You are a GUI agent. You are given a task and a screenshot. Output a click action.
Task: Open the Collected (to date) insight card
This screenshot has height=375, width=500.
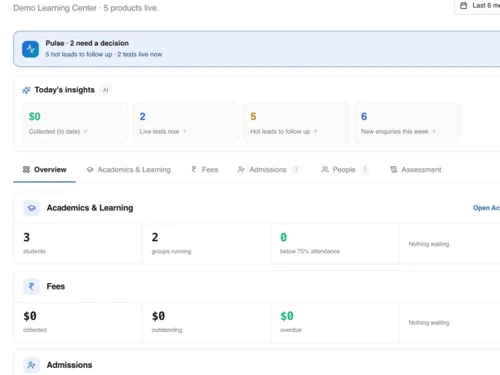pyautogui.click(x=75, y=123)
